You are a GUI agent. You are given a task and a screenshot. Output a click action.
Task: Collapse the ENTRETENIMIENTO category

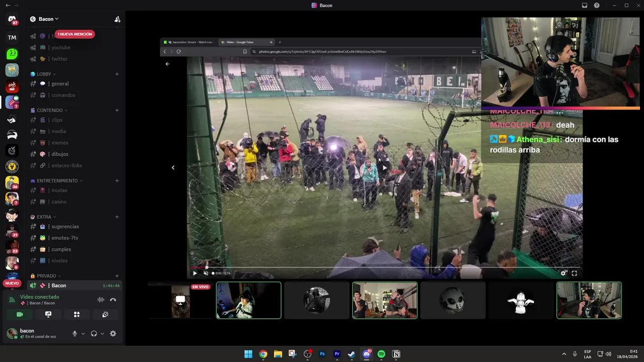click(56, 180)
